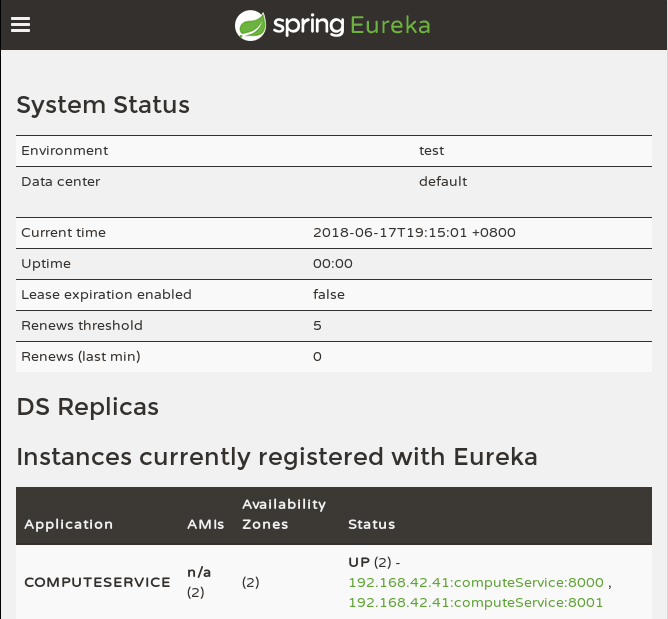Click the Renews (last min) row label

81,357
